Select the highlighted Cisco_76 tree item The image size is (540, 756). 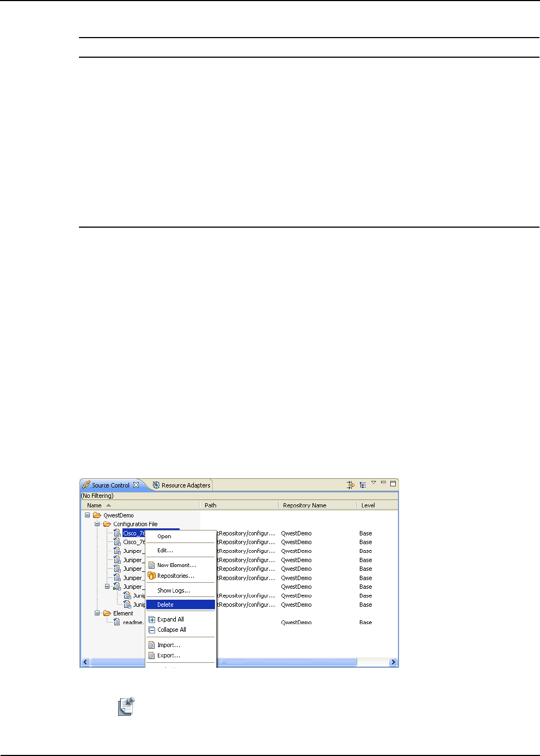coord(134,533)
